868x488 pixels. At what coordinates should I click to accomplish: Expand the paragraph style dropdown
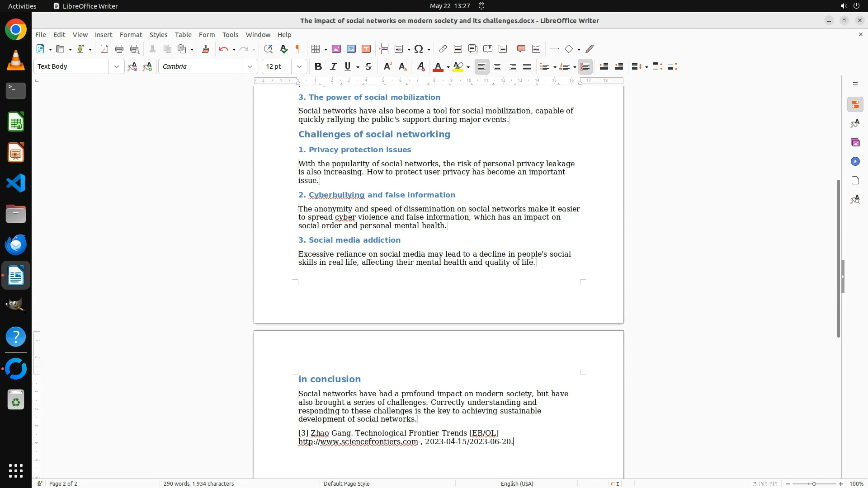tap(117, 67)
